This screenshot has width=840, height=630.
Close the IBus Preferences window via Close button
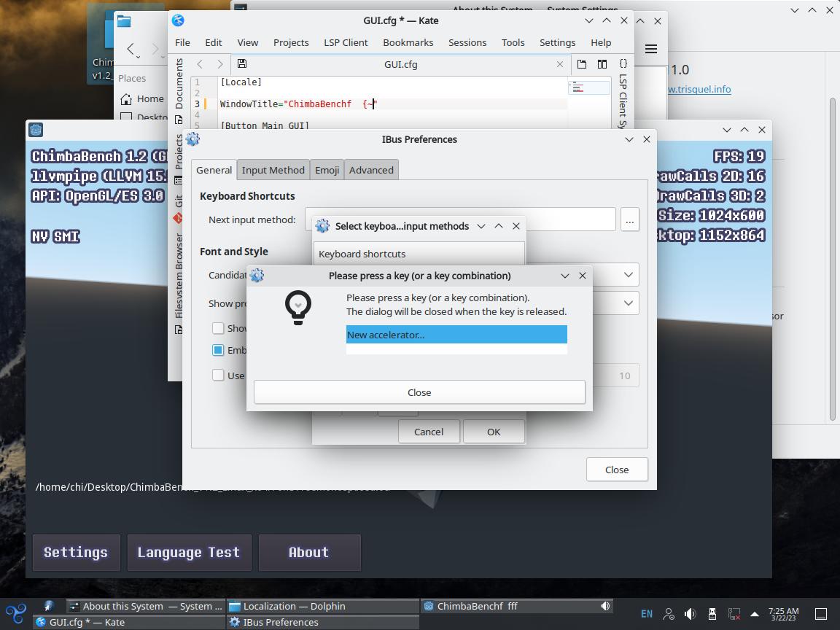point(617,470)
